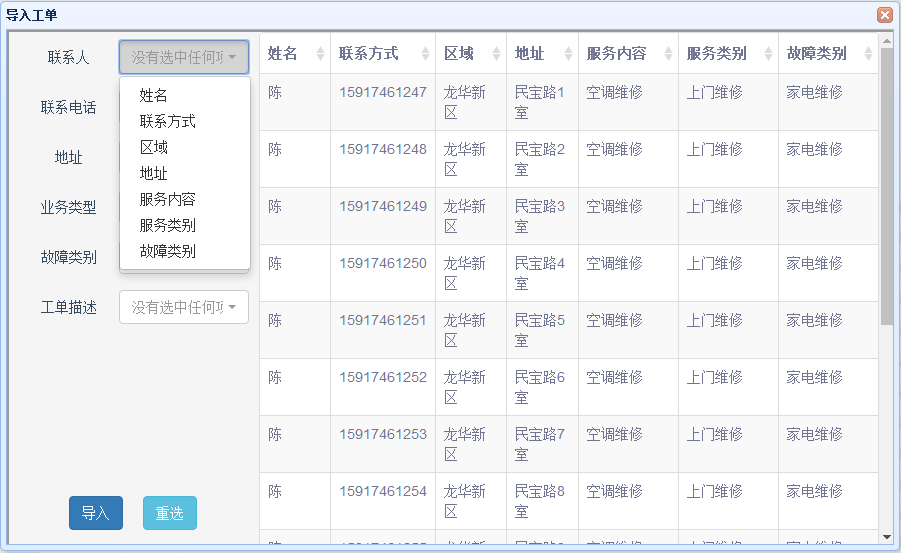The height and width of the screenshot is (553, 901).
Task: Click the 导入 button
Action: pos(96,513)
